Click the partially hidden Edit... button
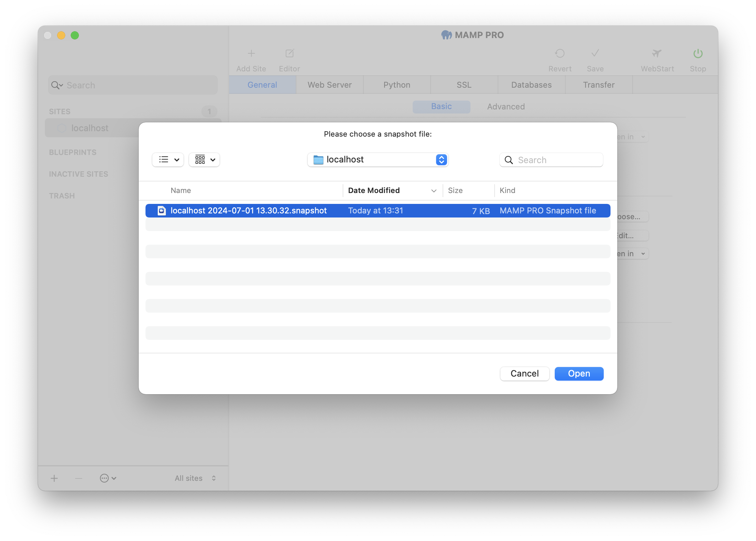 [633, 235]
